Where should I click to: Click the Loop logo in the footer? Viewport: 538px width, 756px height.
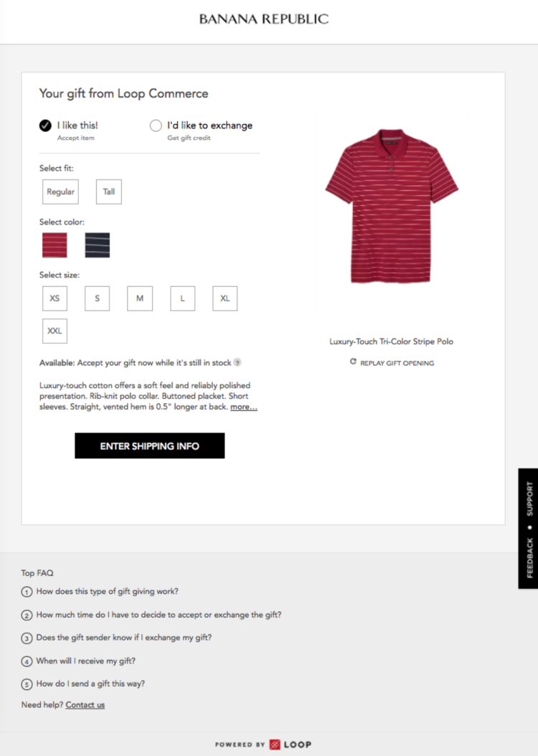tap(291, 745)
